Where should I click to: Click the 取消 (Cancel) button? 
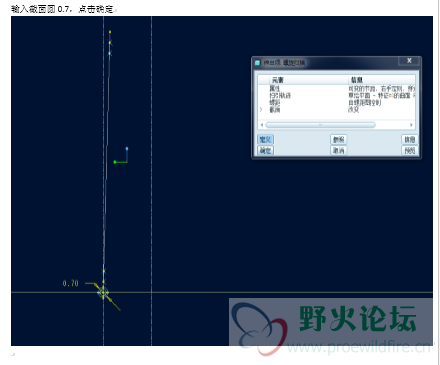click(338, 150)
